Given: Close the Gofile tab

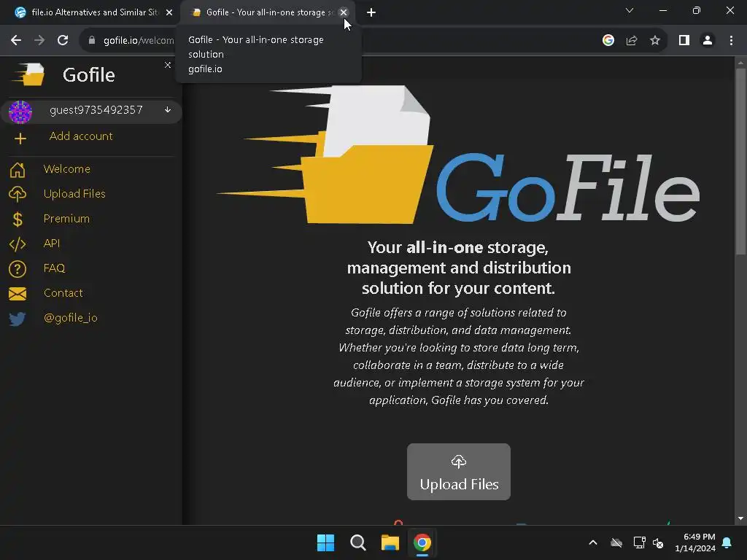Looking at the screenshot, I should point(344,12).
